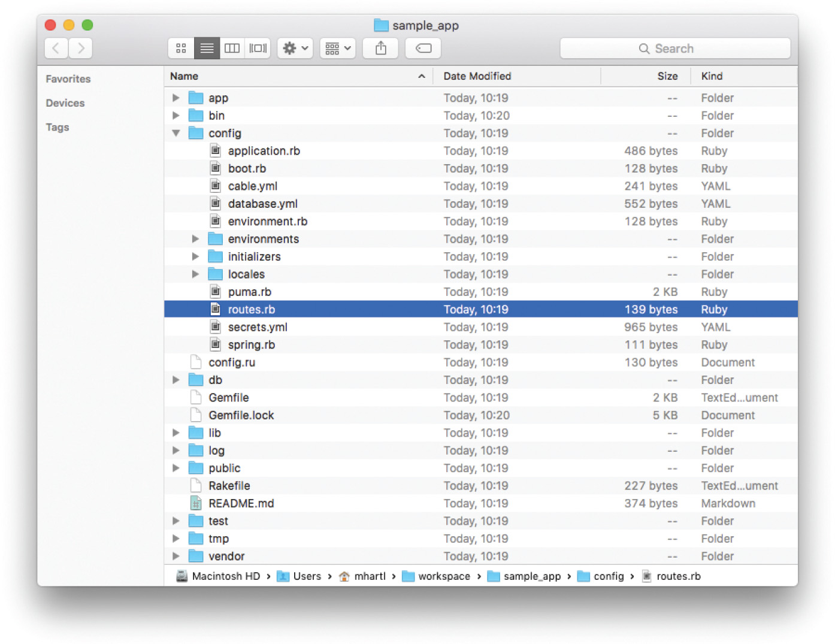Click the spring.rb file icon
This screenshot has height=644, width=835.
[x=216, y=344]
